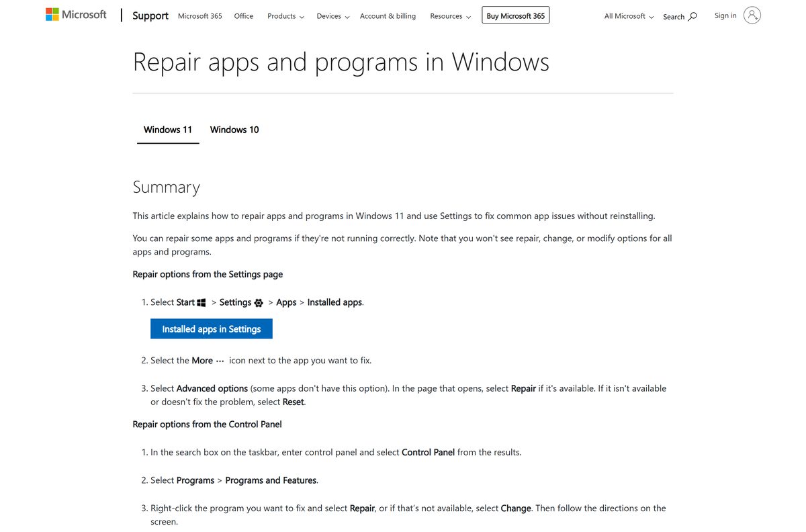This screenshot has height=532, width=806.
Task: Click Installed apps in Settings button
Action: pos(212,329)
